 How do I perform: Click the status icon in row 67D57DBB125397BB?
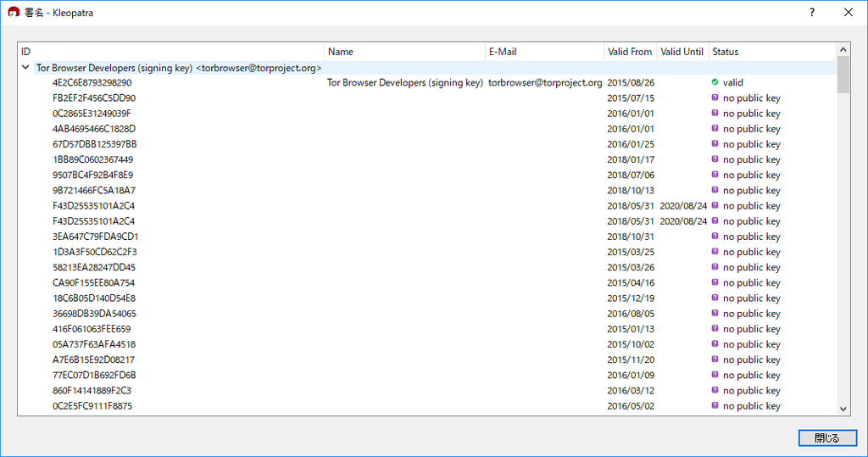pos(715,143)
